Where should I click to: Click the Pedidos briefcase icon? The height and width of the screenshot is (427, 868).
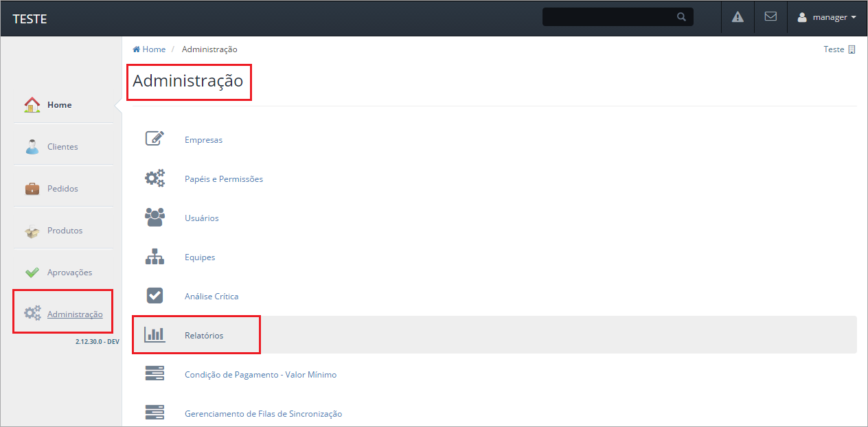tap(32, 189)
